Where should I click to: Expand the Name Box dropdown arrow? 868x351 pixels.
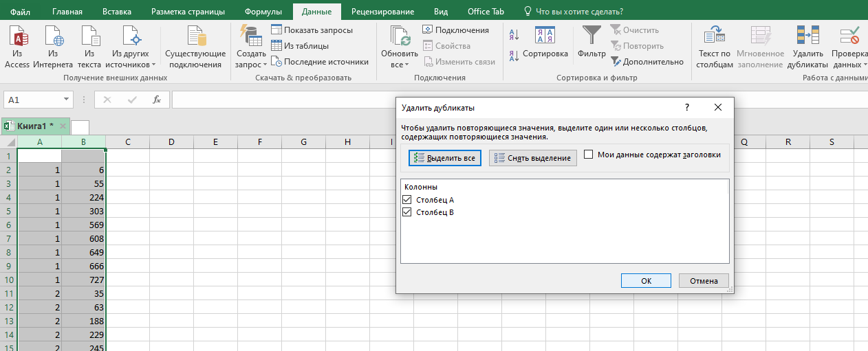67,100
